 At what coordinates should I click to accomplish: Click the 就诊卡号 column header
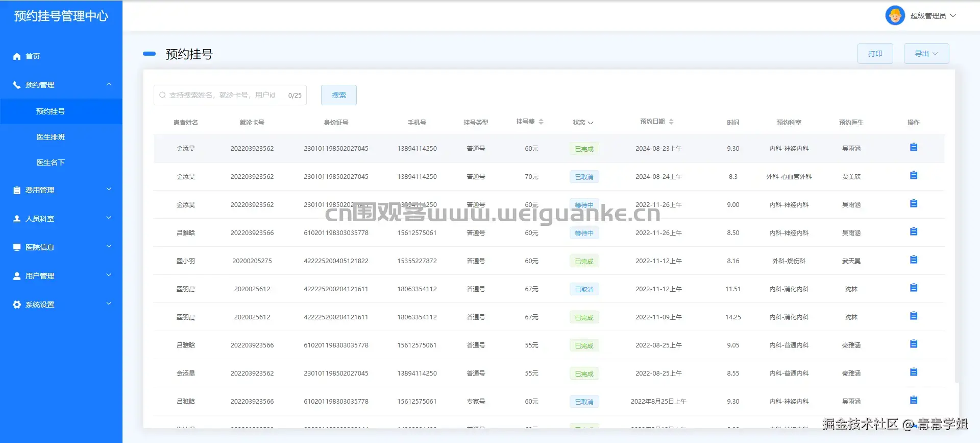pos(252,123)
